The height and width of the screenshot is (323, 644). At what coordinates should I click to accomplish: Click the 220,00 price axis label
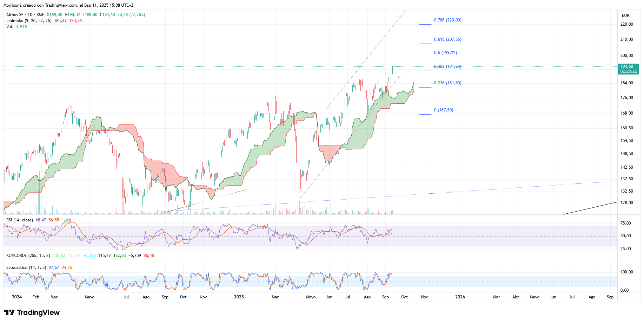627,24
